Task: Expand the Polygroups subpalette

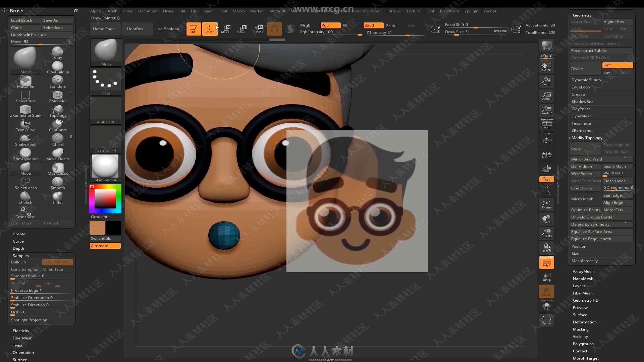Action: [583, 344]
